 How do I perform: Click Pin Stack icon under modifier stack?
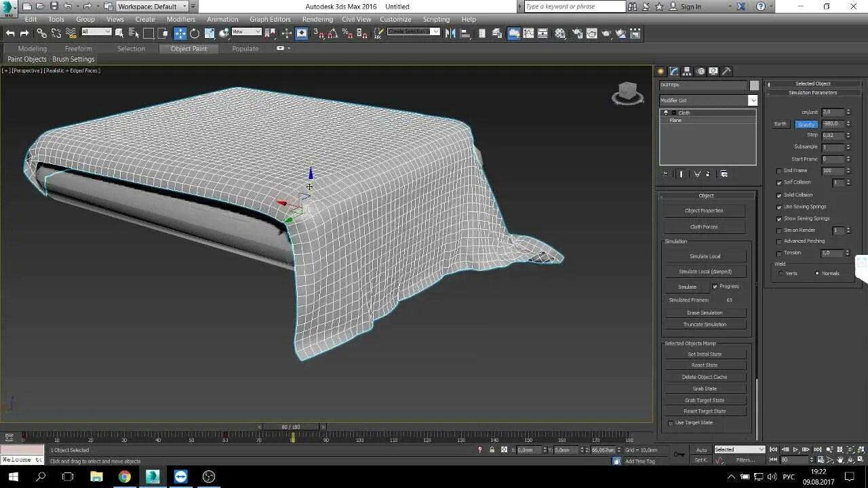click(665, 174)
